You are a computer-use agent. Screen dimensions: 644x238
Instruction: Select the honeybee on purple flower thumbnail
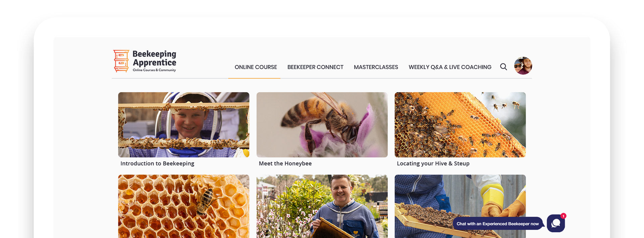(x=322, y=125)
